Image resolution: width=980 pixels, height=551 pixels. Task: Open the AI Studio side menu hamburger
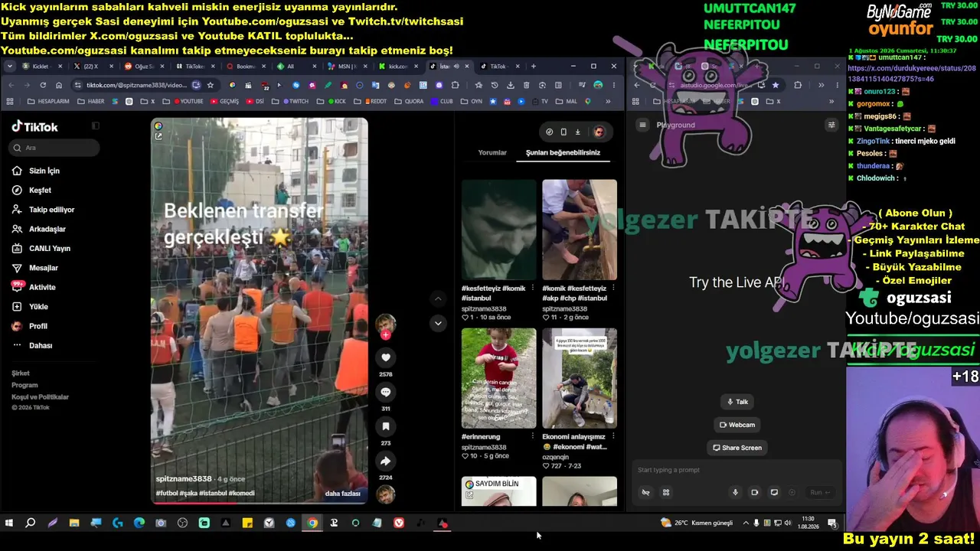pos(643,125)
